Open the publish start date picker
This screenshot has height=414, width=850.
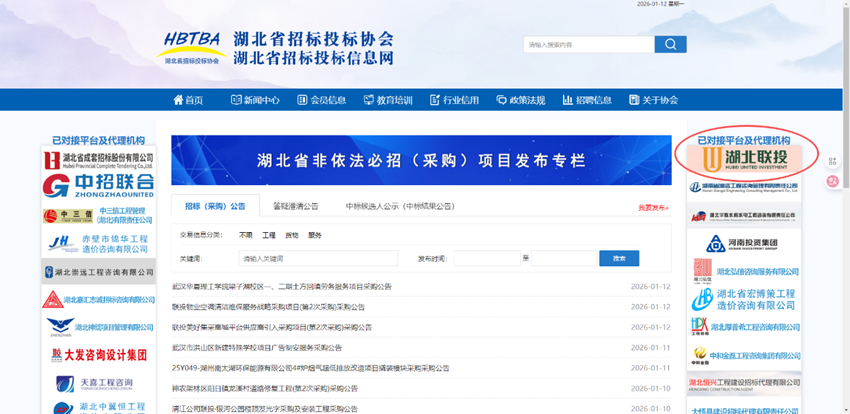pos(486,258)
